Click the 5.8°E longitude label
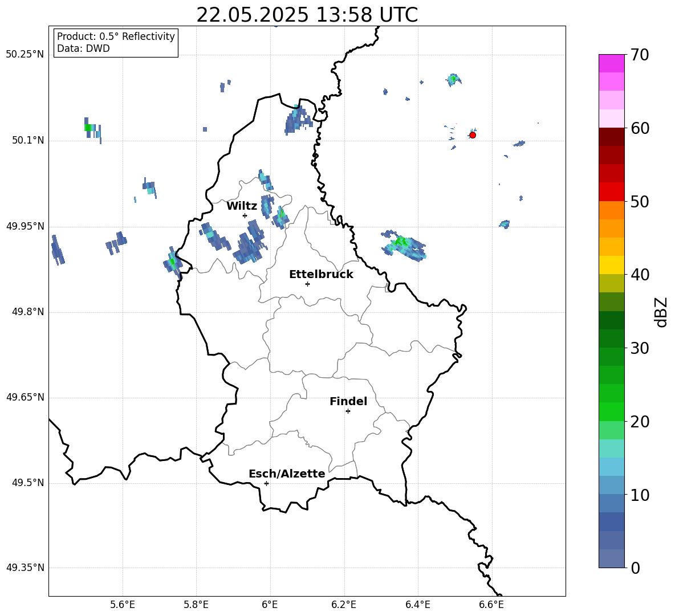This screenshot has width=675, height=616. (196, 605)
